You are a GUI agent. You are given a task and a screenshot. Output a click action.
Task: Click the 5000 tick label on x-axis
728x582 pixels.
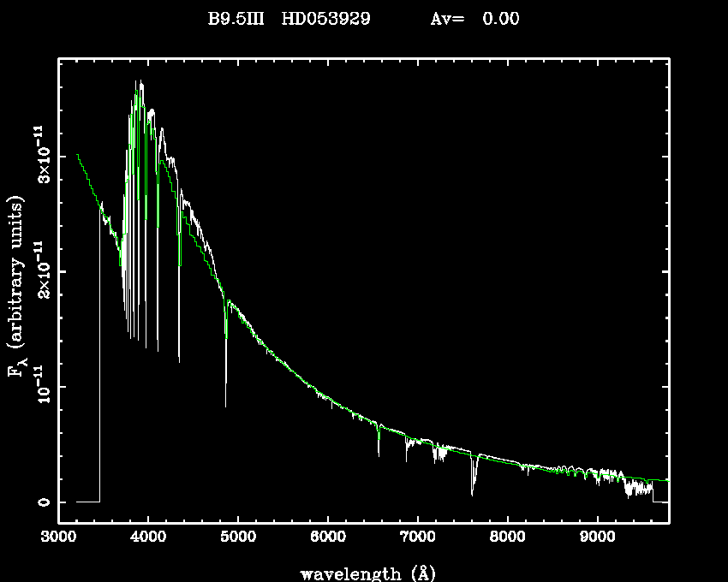point(237,538)
